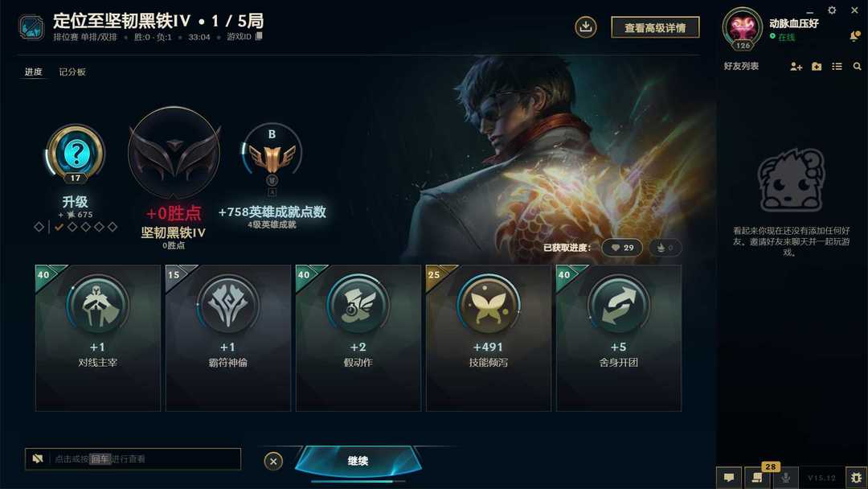Click the download replay icon

586,27
